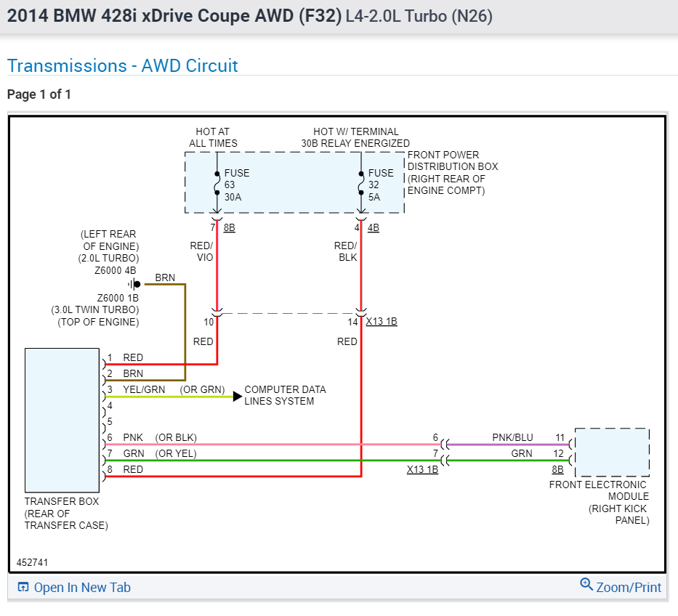The height and width of the screenshot is (616, 678).
Task: Click pin number 14 at X13 connector
Action: tap(353, 323)
